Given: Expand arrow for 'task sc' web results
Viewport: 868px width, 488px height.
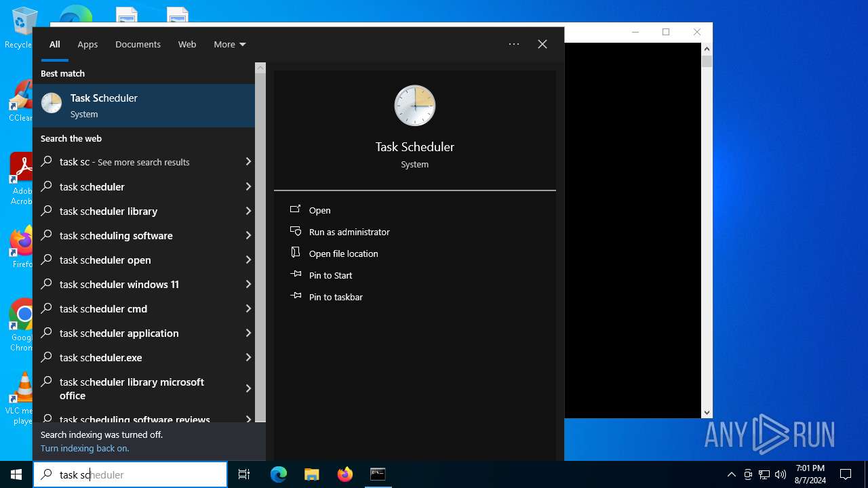Looking at the screenshot, I should (x=248, y=162).
